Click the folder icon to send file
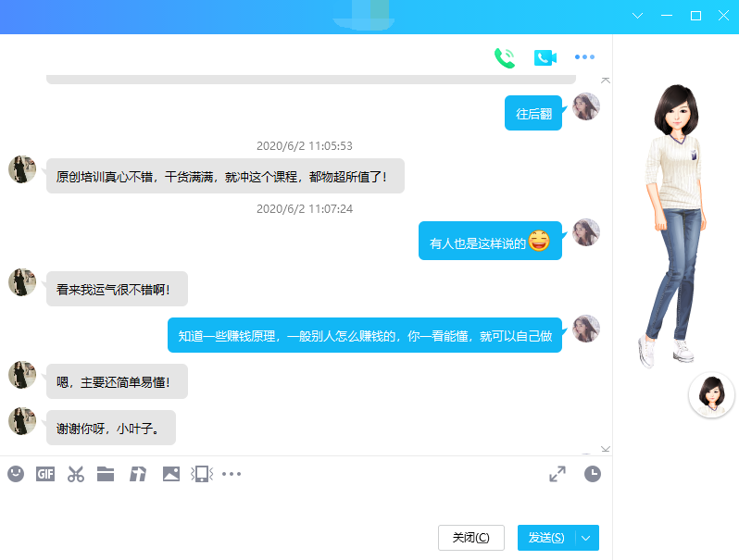 coord(106,474)
